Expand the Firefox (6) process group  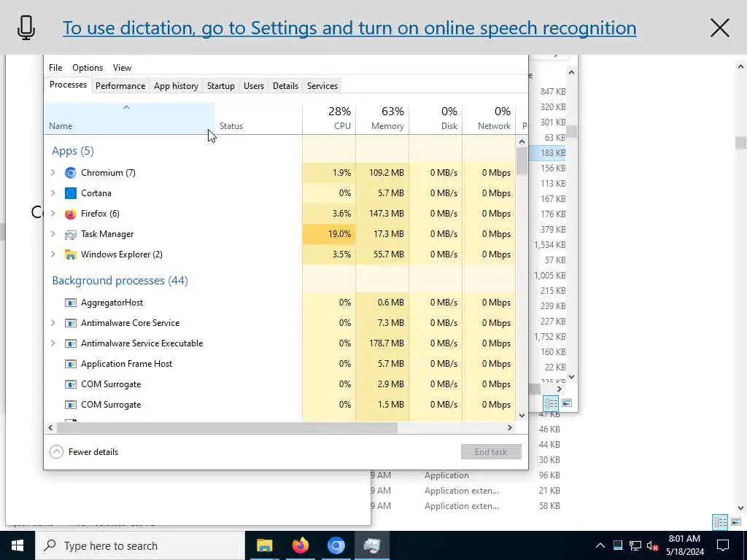point(53,214)
